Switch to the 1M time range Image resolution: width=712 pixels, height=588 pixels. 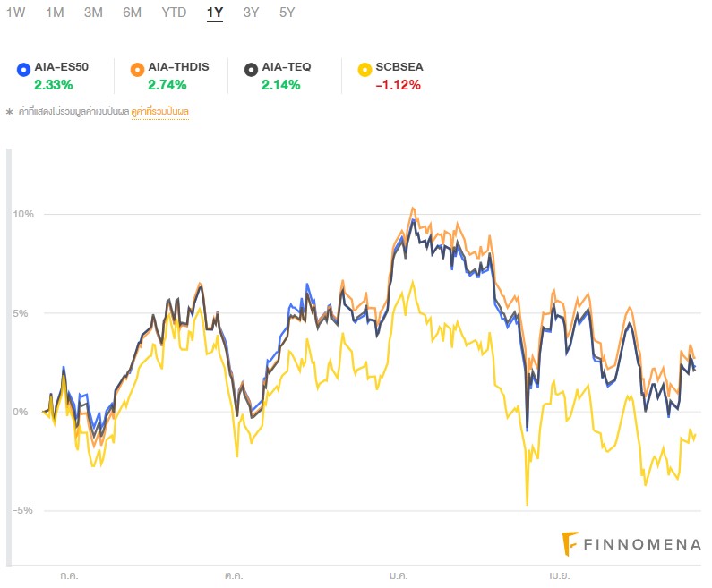tap(55, 13)
